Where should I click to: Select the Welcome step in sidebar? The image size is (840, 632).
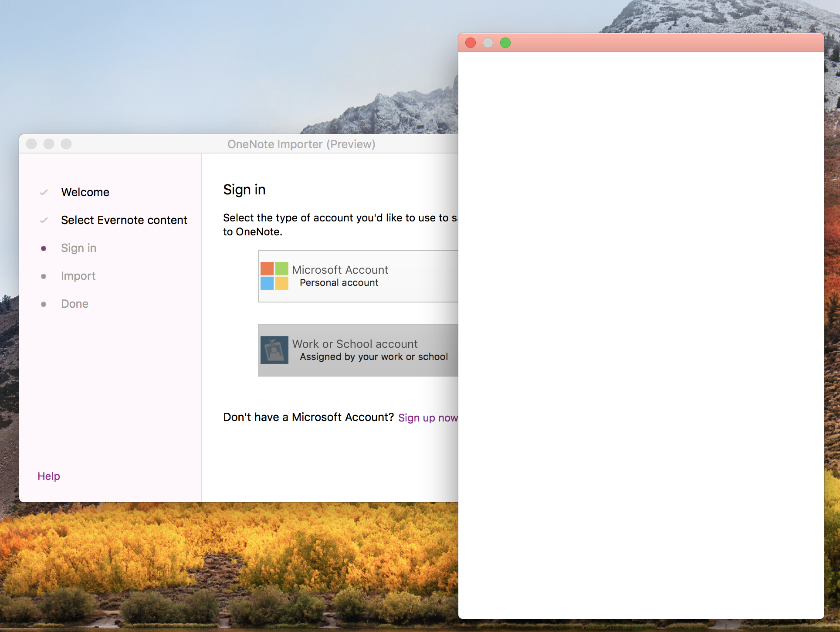pos(85,192)
